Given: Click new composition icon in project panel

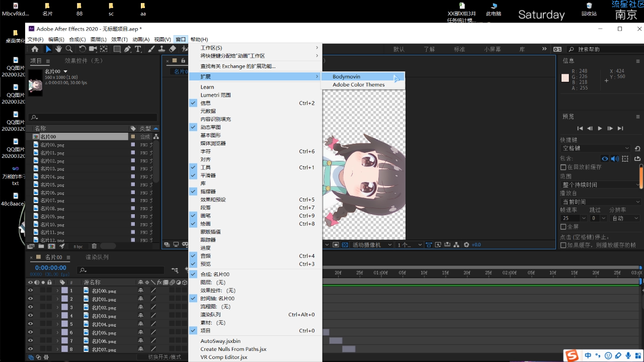Looking at the screenshot, I should pos(51,246).
